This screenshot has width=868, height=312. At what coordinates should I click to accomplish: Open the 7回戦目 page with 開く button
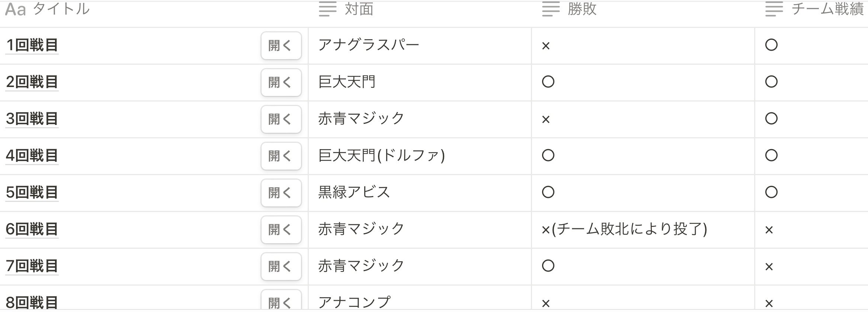coord(281,266)
